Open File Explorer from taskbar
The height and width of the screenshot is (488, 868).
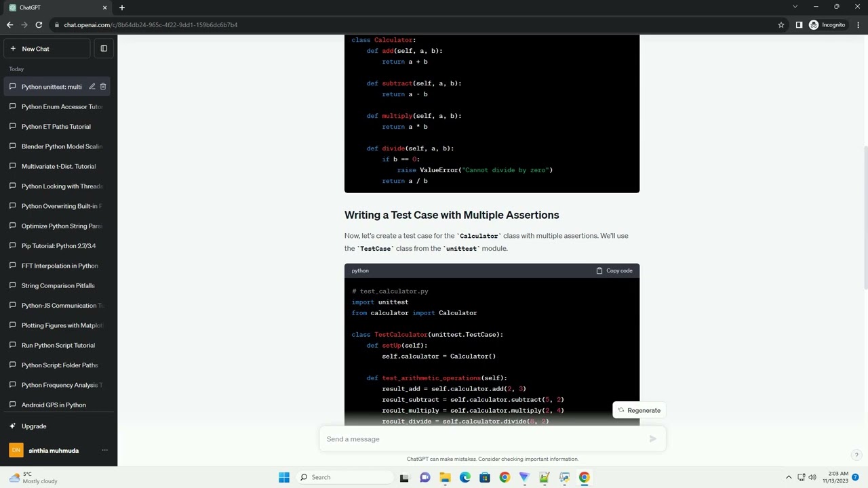445,477
